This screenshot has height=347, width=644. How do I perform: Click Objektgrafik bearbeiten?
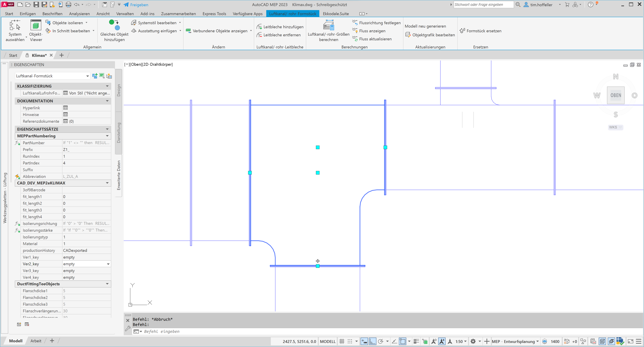pyautogui.click(x=430, y=35)
